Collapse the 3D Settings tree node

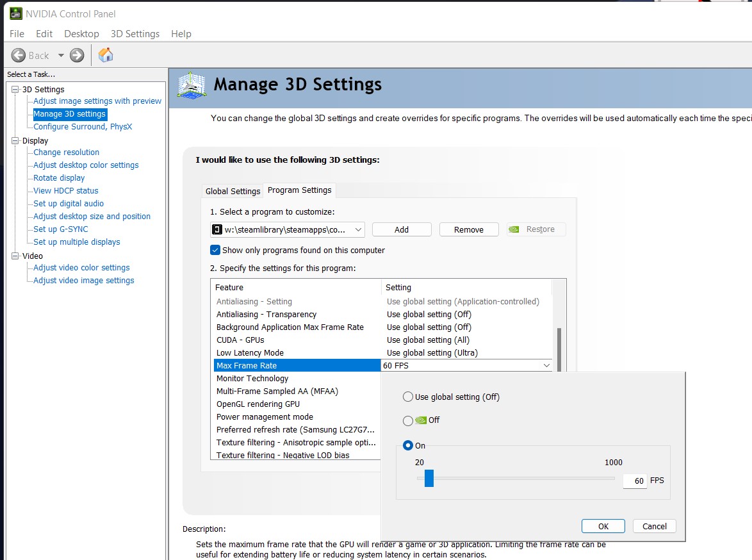pyautogui.click(x=15, y=89)
